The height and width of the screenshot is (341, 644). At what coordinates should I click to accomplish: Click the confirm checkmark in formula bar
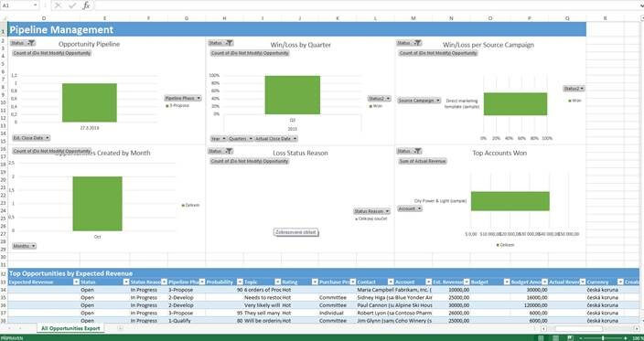tap(72, 5)
